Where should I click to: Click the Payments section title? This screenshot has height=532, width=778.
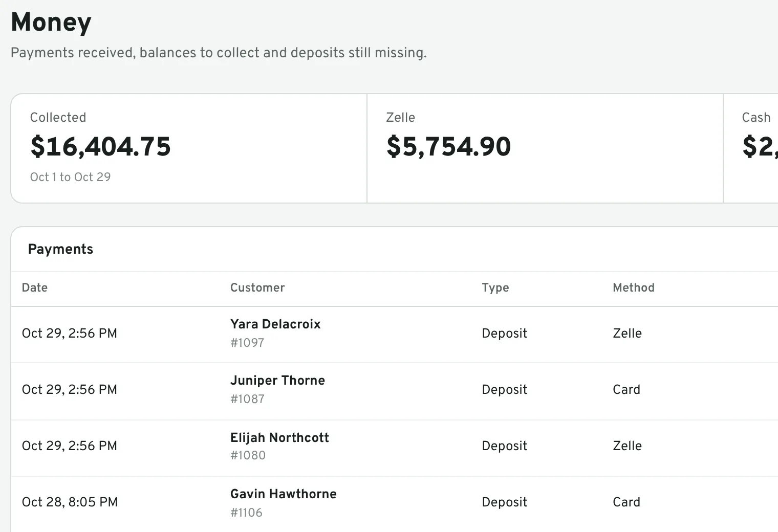60,249
